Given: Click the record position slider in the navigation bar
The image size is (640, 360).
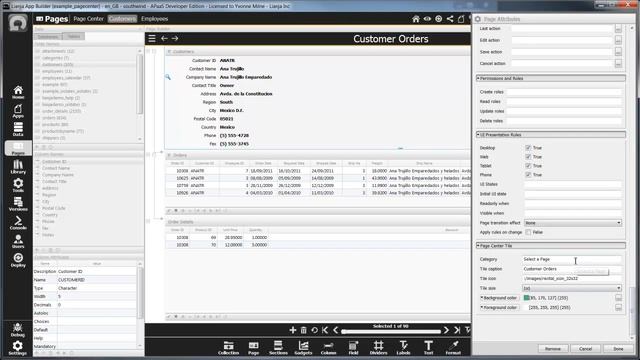Looking at the screenshot, I should [x=391, y=331].
